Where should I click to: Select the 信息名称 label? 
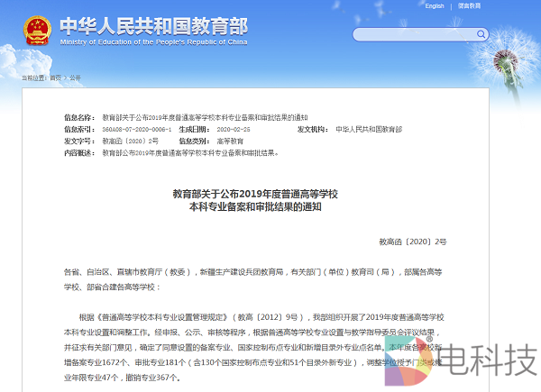[x=79, y=117]
